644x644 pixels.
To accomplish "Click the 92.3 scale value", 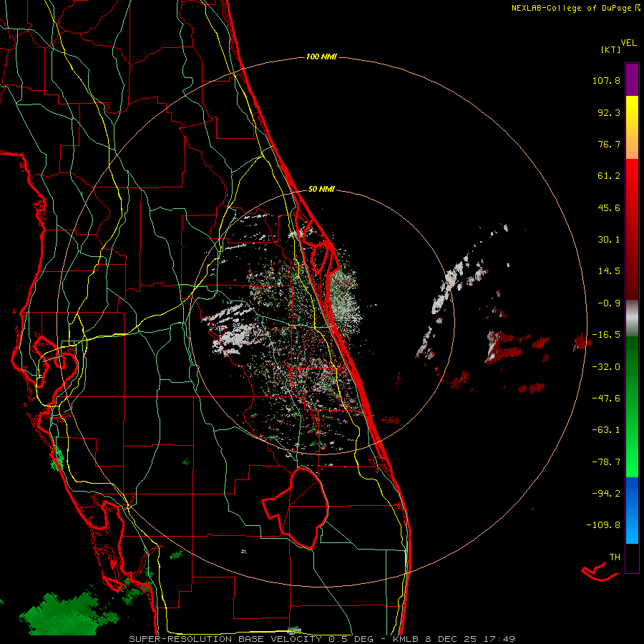I will point(609,112).
